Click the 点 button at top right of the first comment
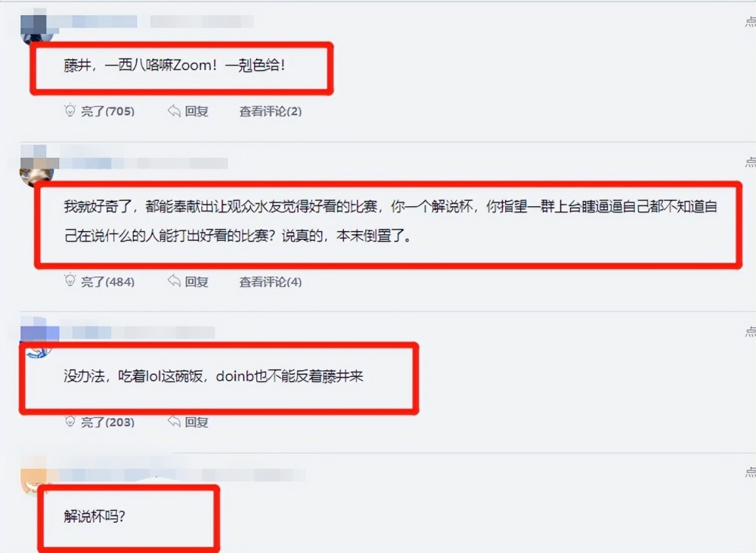756x553 pixels. coord(750,21)
